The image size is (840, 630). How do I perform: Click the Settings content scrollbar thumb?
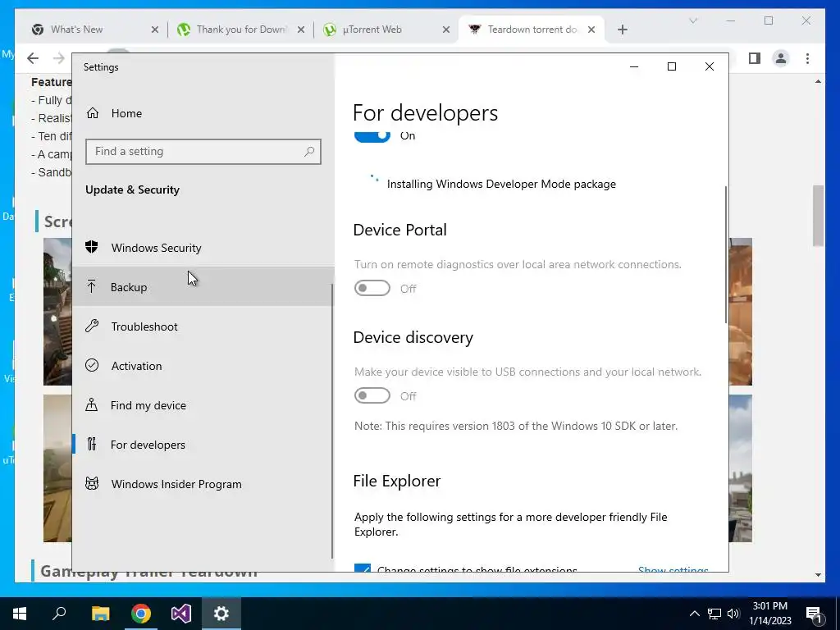coord(726,254)
